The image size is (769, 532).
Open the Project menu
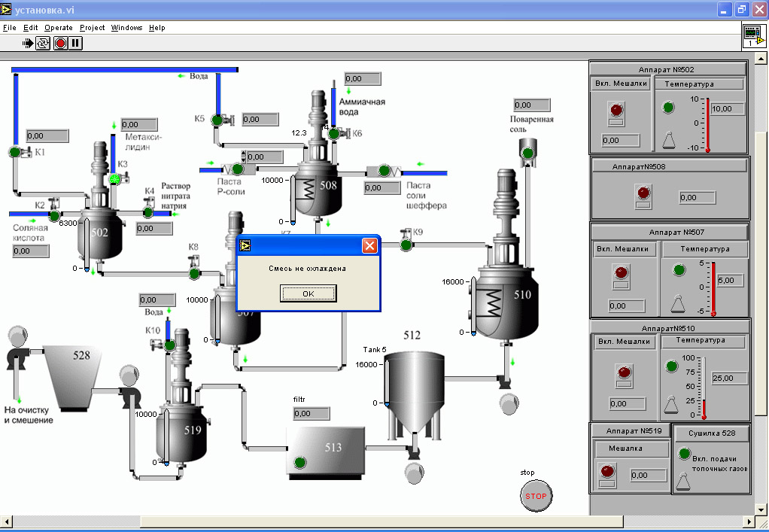pyautogui.click(x=93, y=28)
